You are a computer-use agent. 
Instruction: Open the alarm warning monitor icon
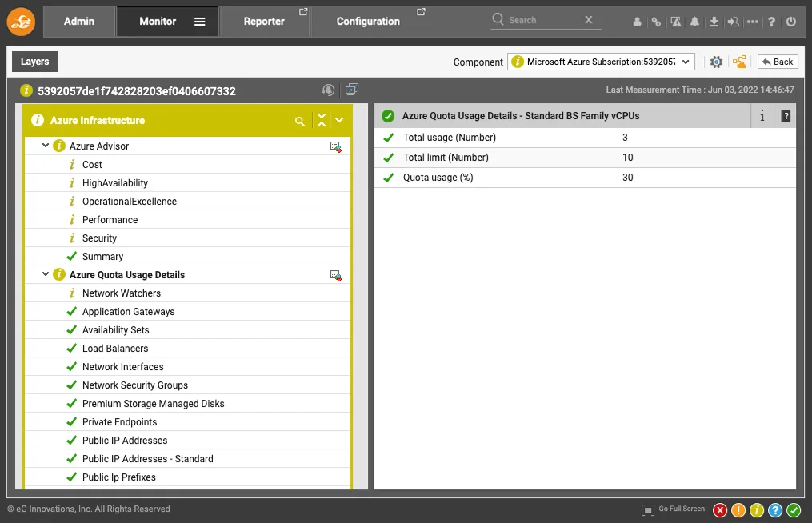tap(676, 22)
